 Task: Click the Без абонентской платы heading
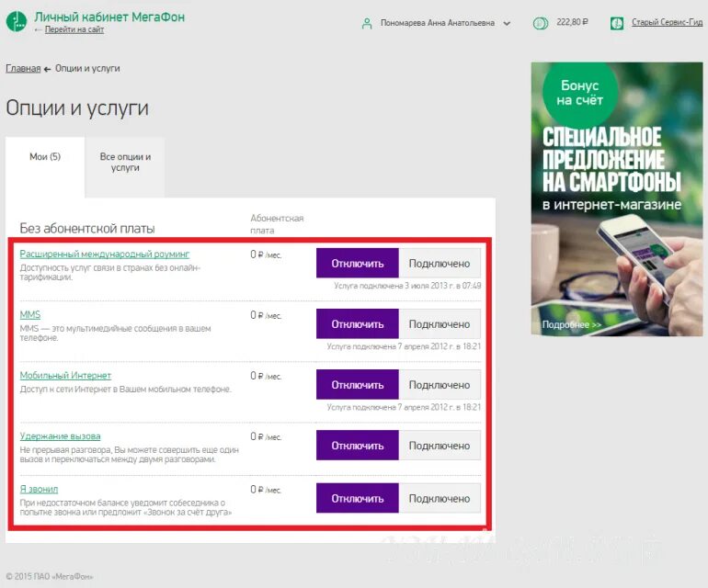87,229
